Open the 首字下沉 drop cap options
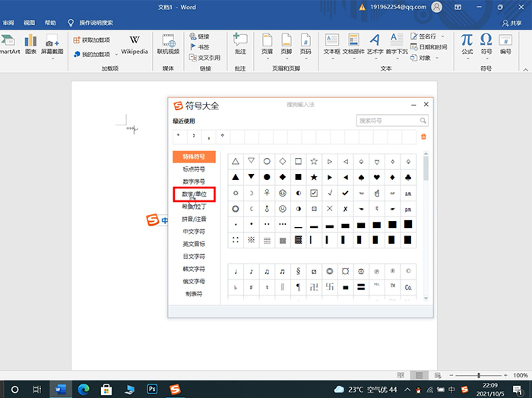532x398 pixels. (397, 46)
